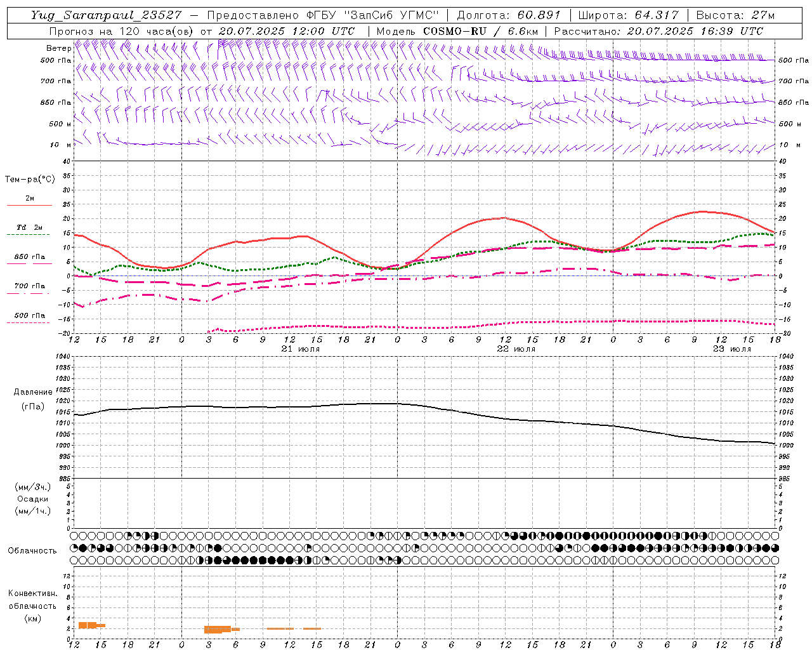Viewport: 812px width, 650px height.
Task: Click the left 500 м wind level label
Action: (x=60, y=124)
